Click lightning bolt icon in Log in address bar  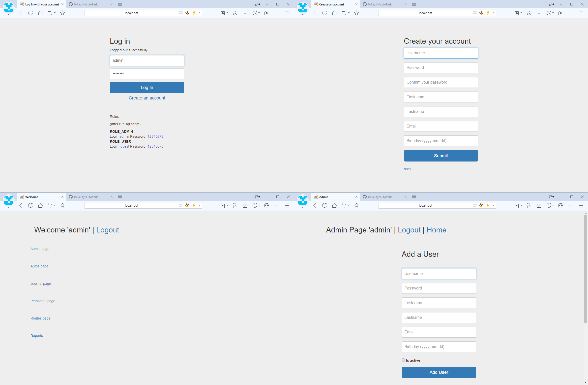point(194,13)
